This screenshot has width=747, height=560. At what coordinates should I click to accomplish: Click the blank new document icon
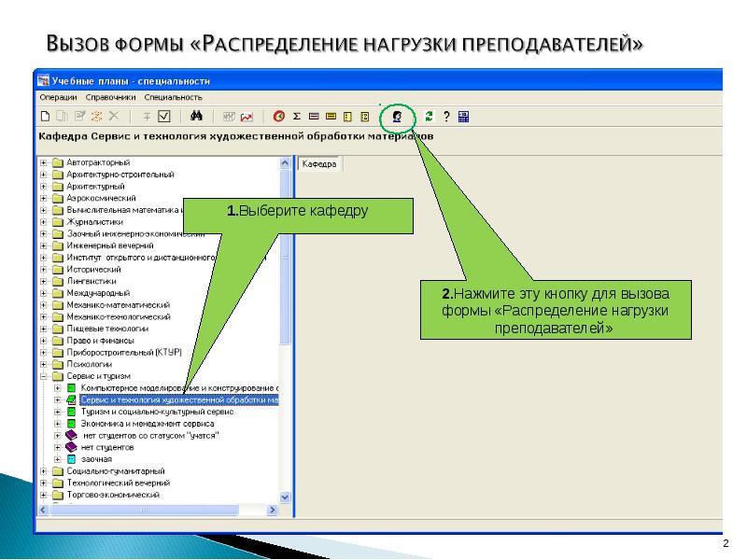(x=44, y=117)
